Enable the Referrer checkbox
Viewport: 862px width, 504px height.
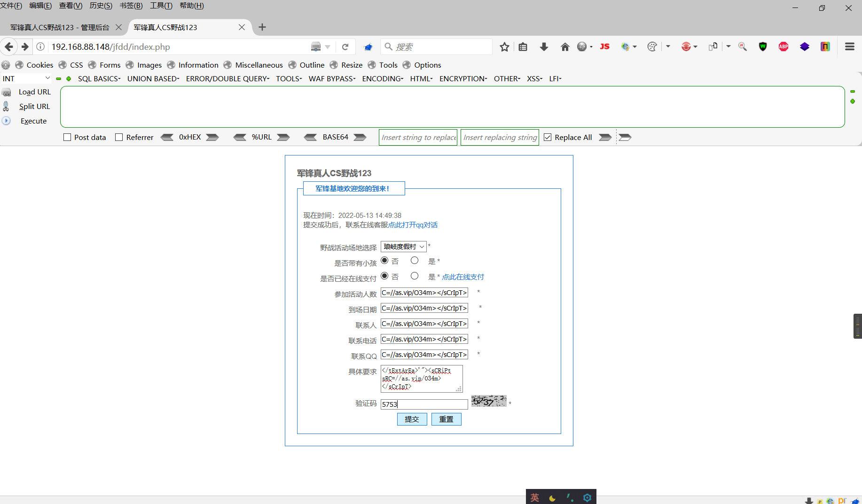pos(119,137)
